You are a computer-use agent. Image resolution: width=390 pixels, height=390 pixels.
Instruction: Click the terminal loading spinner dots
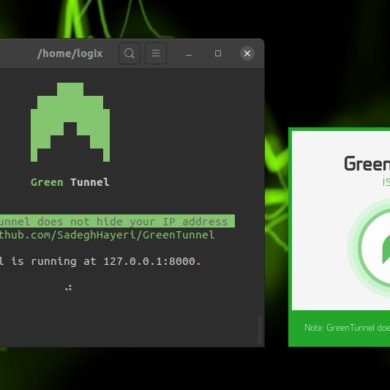click(68, 287)
